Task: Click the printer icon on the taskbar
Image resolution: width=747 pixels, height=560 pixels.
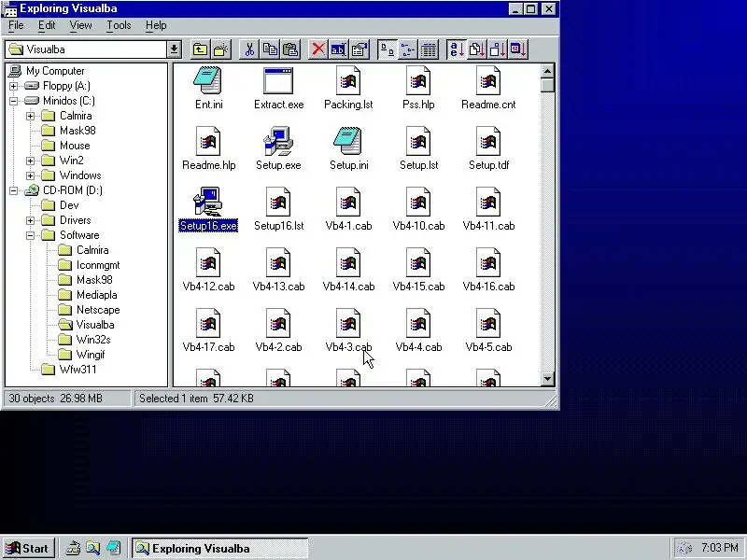Action: (73, 548)
